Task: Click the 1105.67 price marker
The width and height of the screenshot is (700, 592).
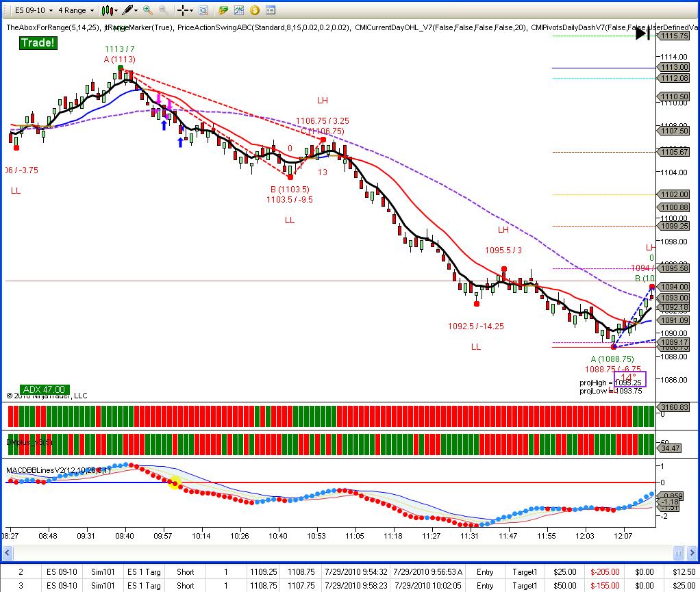Action: [673, 152]
